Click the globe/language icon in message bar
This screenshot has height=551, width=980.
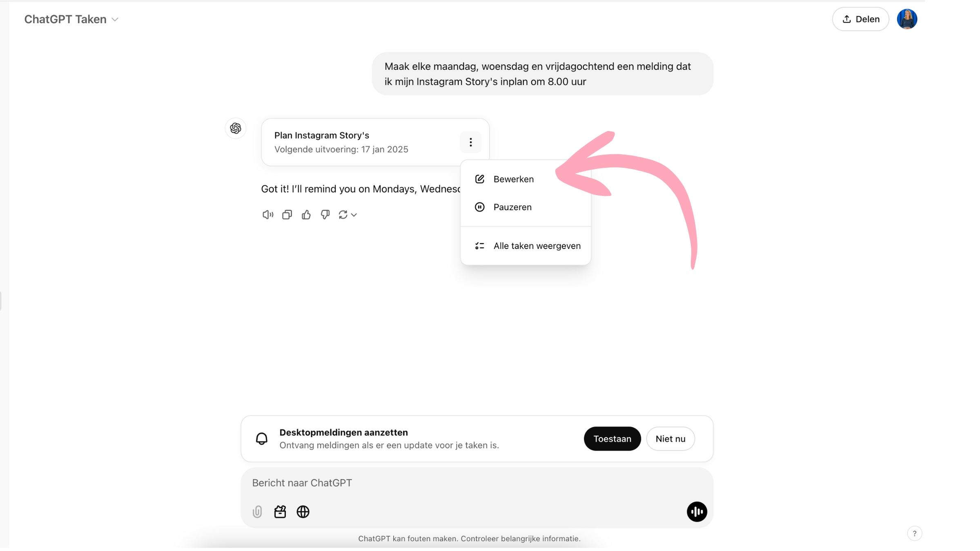tap(302, 512)
